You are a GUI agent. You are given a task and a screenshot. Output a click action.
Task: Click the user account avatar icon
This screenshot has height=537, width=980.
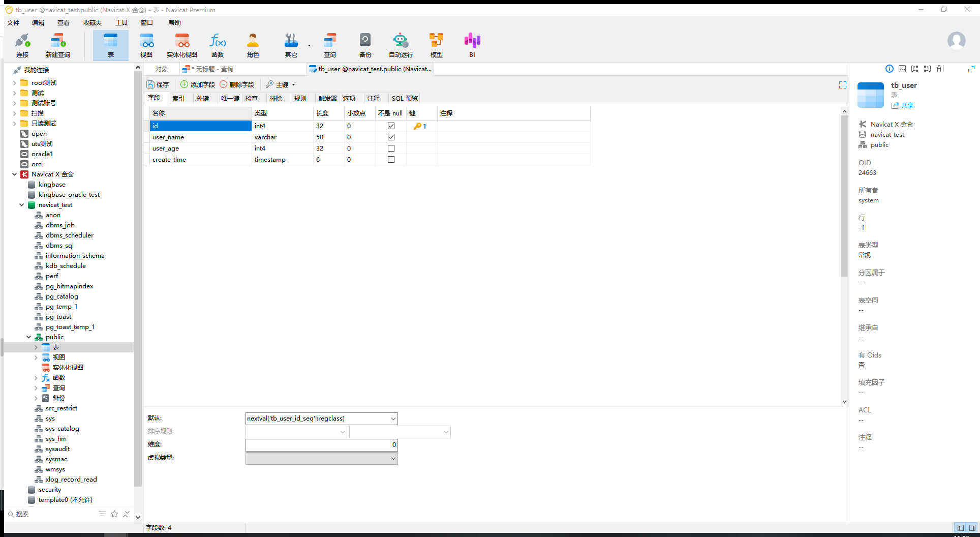pos(957,40)
